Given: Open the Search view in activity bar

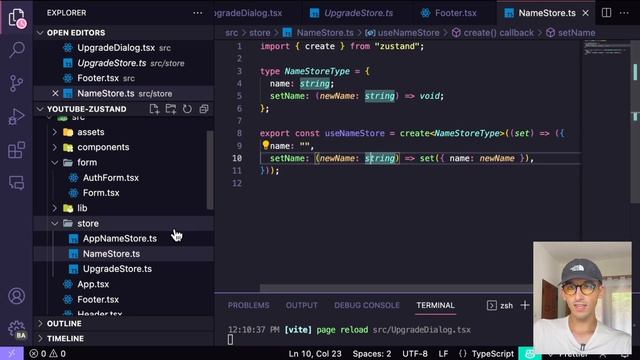Looking at the screenshot, I should click(17, 50).
